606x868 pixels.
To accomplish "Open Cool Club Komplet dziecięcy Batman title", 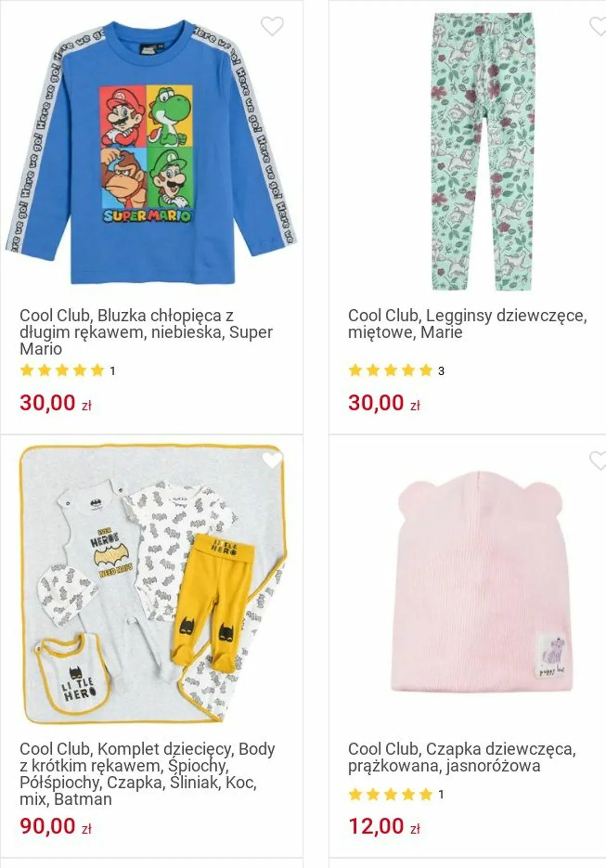I will point(147,774).
